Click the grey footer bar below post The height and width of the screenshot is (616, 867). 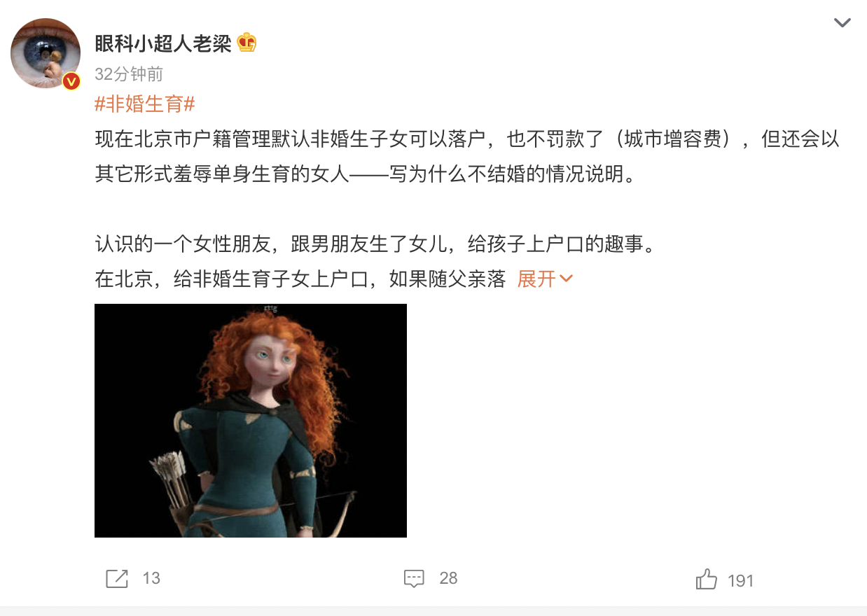pyautogui.click(x=433, y=611)
